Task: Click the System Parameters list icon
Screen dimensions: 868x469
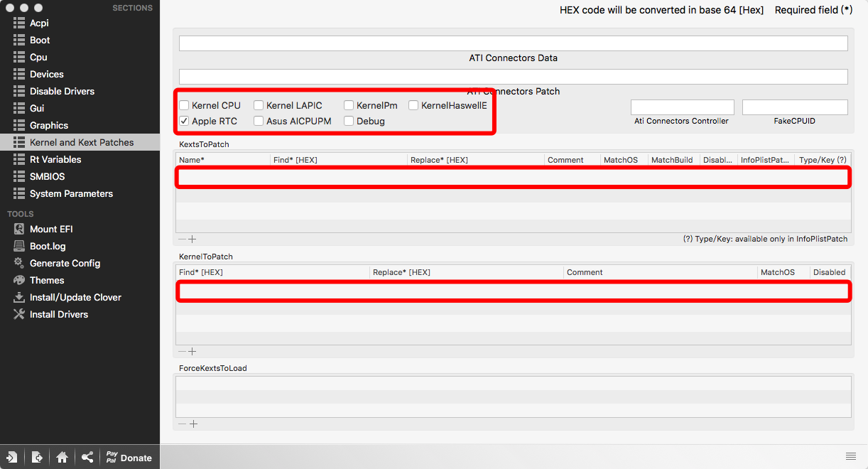Action: [x=19, y=193]
